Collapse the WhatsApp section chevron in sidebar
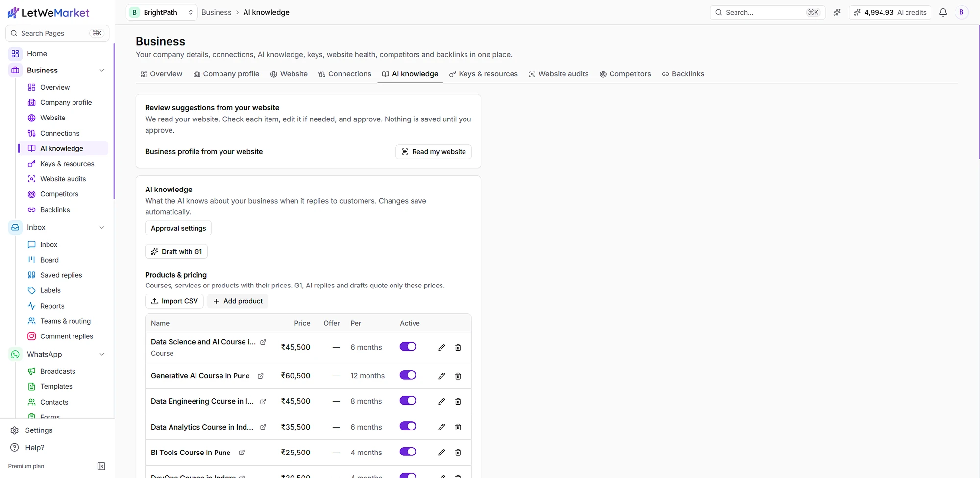Screen dimensions: 980x478 click(x=102, y=355)
